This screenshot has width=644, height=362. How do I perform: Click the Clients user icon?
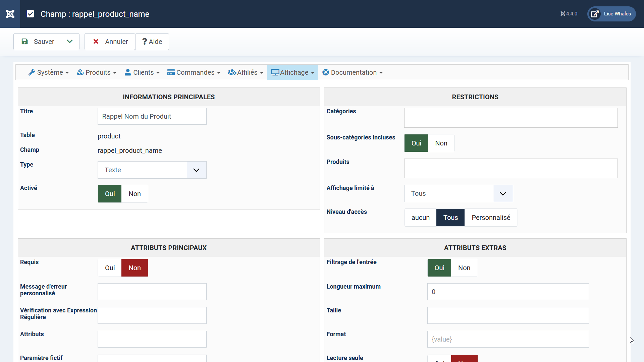(x=128, y=72)
